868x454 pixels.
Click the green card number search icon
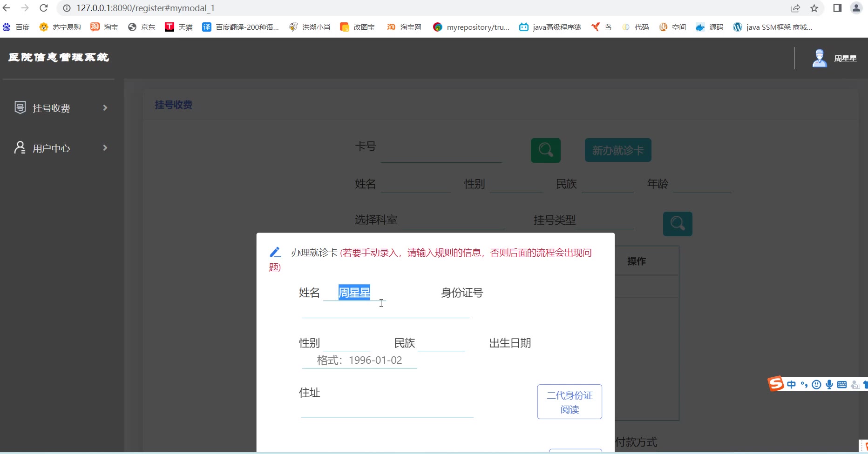click(545, 150)
